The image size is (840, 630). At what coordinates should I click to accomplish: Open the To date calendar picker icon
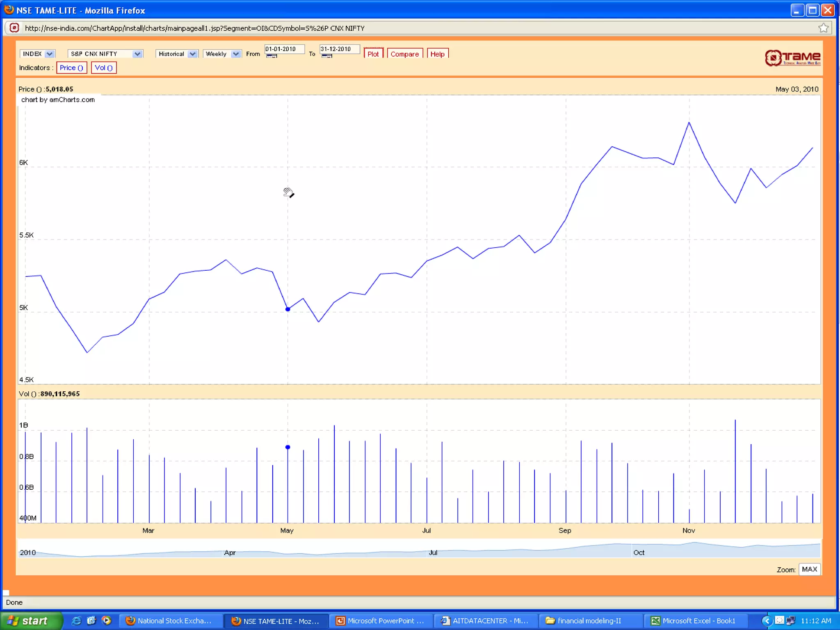(x=326, y=56)
